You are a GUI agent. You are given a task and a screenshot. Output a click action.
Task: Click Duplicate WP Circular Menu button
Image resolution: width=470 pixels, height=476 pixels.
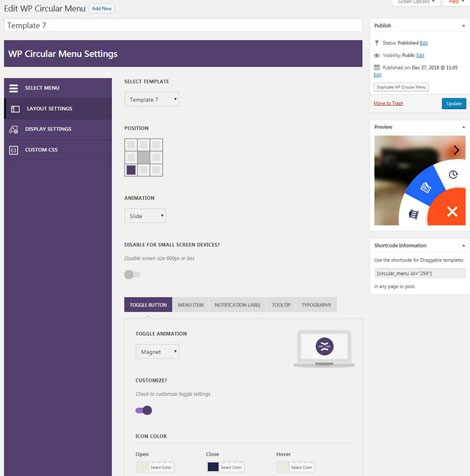[x=401, y=87]
